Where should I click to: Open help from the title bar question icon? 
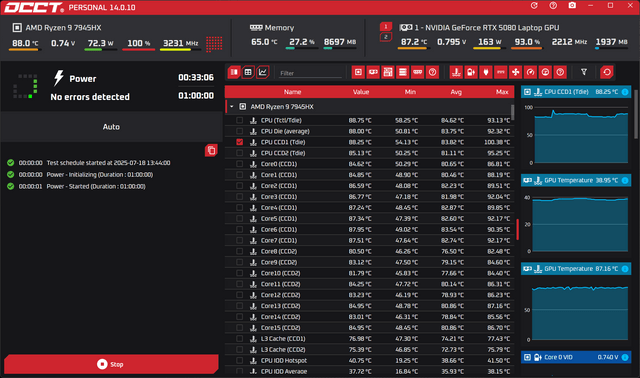point(553,5)
